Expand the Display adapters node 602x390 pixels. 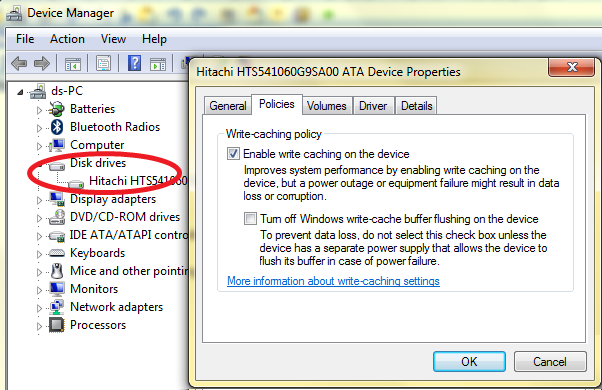[39, 200]
